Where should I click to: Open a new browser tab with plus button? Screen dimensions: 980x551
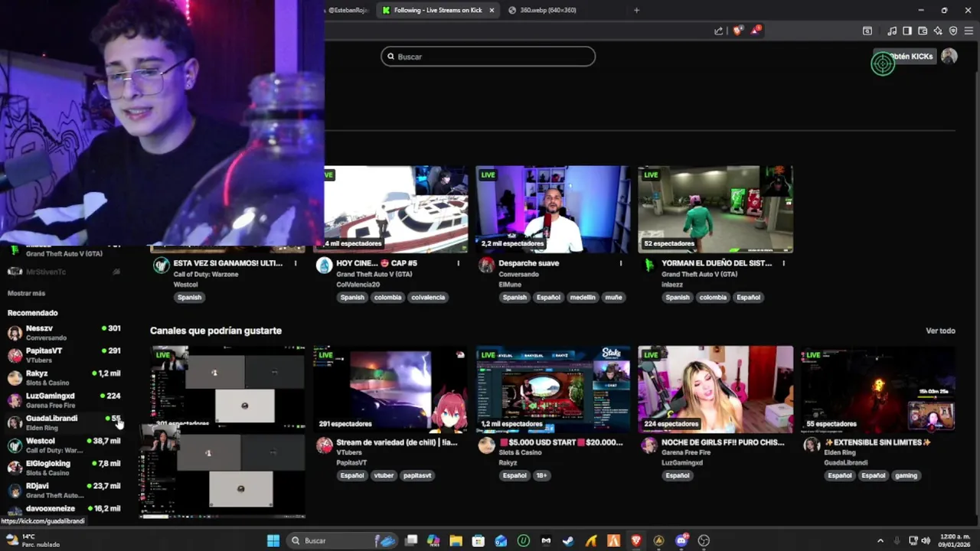(x=636, y=10)
